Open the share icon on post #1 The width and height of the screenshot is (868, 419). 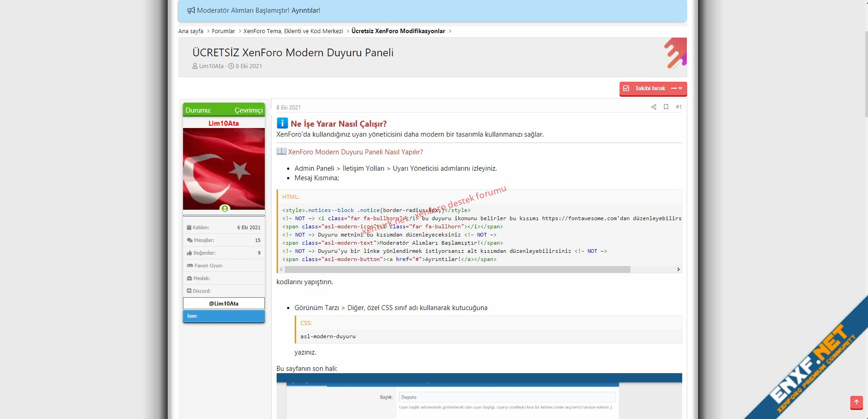click(654, 107)
